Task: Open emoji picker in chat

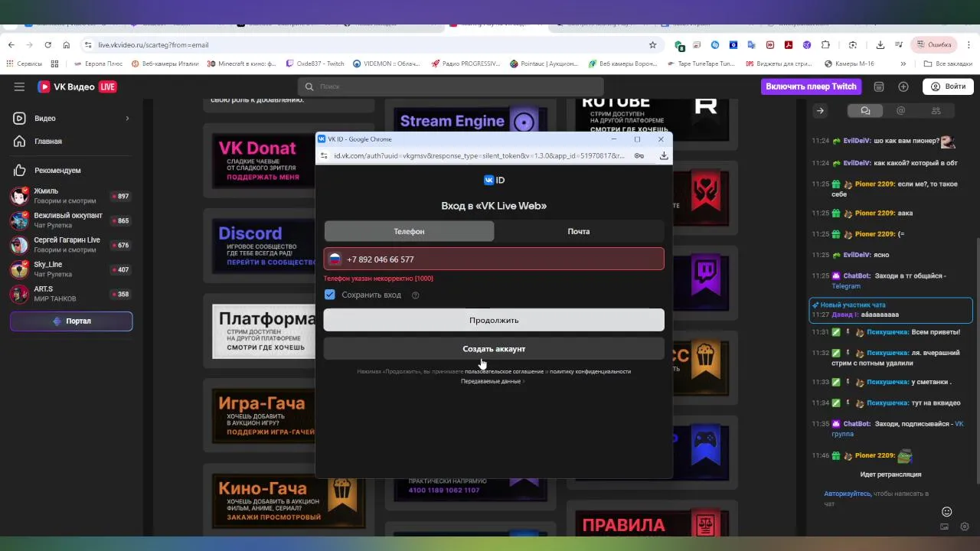Action: (x=947, y=511)
